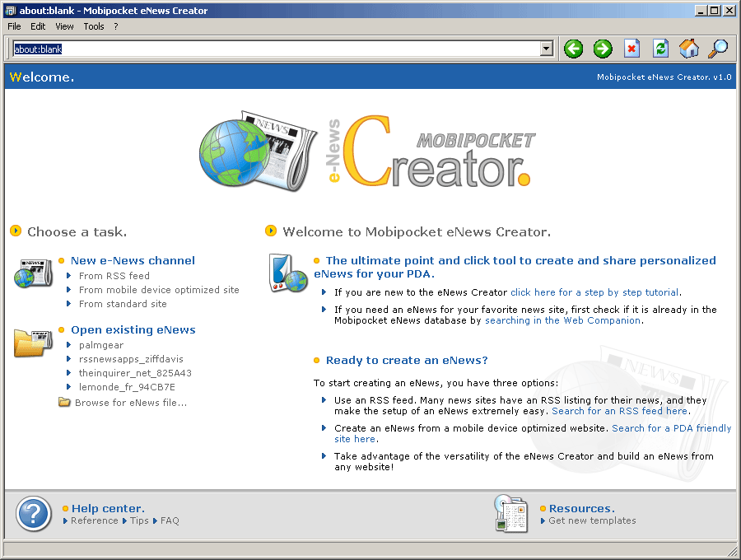Maximize the eNews Creator window

(x=715, y=11)
